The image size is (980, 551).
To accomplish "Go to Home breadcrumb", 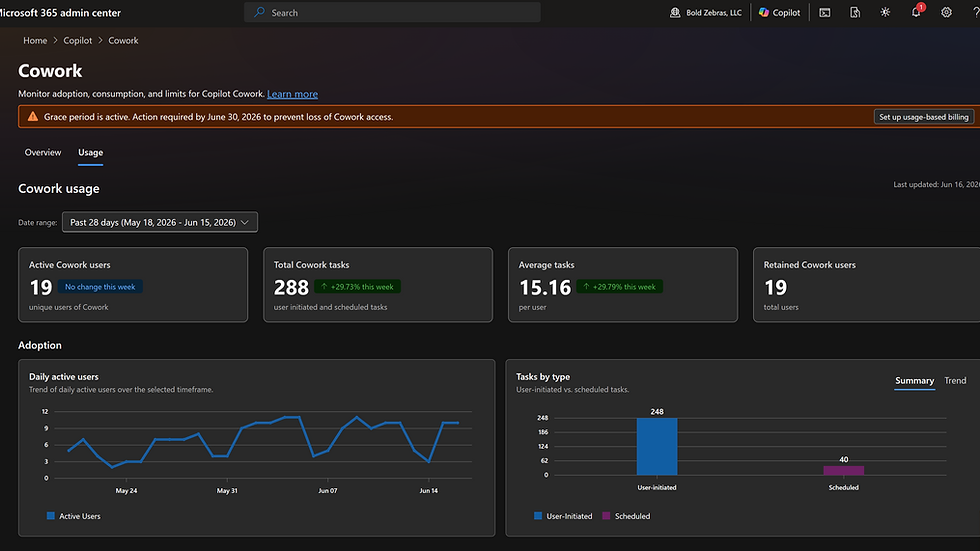I will [x=35, y=40].
